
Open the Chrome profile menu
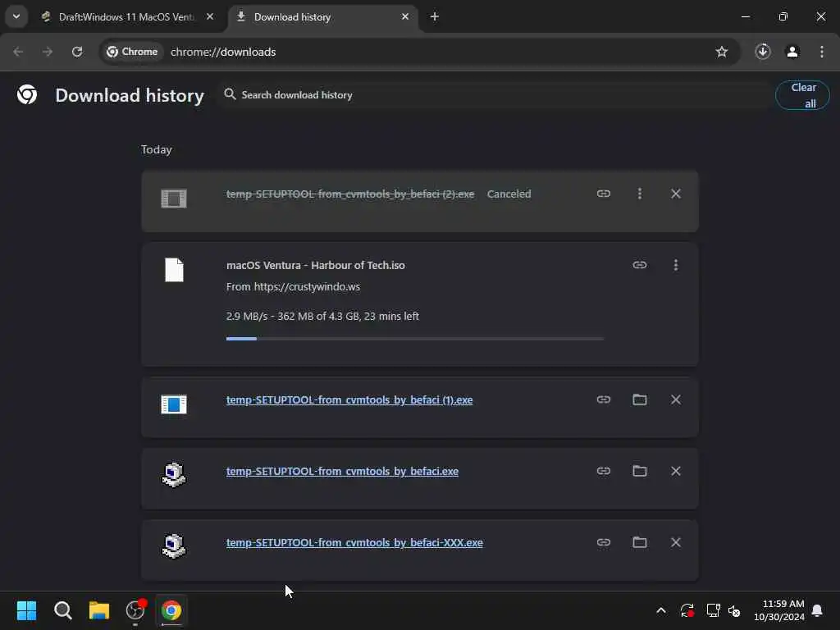[x=792, y=52]
